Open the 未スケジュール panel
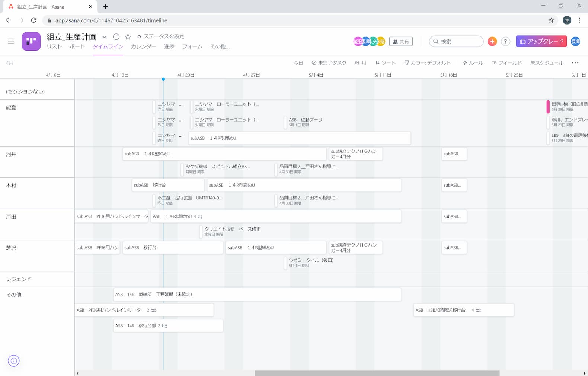The width and height of the screenshot is (588, 376). point(546,63)
